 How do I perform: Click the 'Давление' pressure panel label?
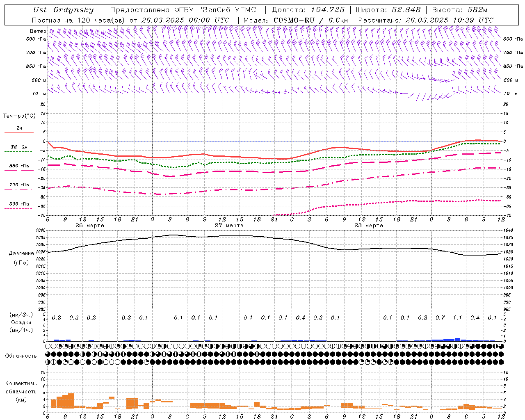tap(21, 253)
